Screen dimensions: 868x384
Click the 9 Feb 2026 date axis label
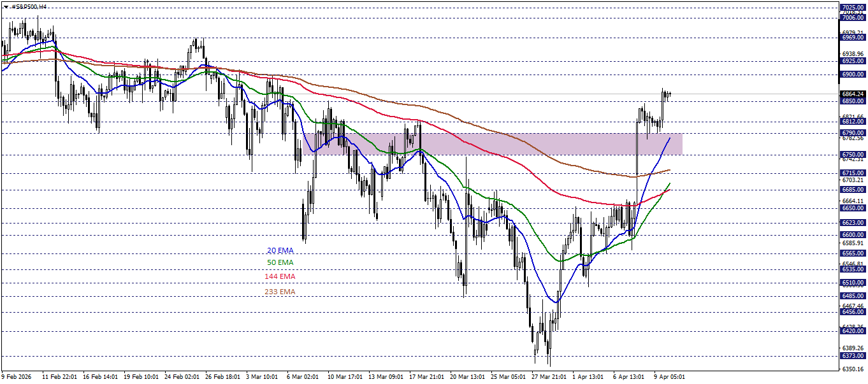point(18,376)
